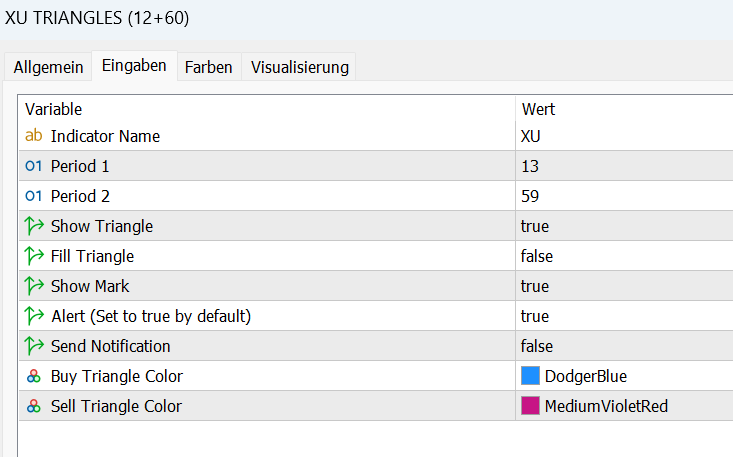
Task: Click the DodgerBlue color swatch
Action: click(531, 376)
